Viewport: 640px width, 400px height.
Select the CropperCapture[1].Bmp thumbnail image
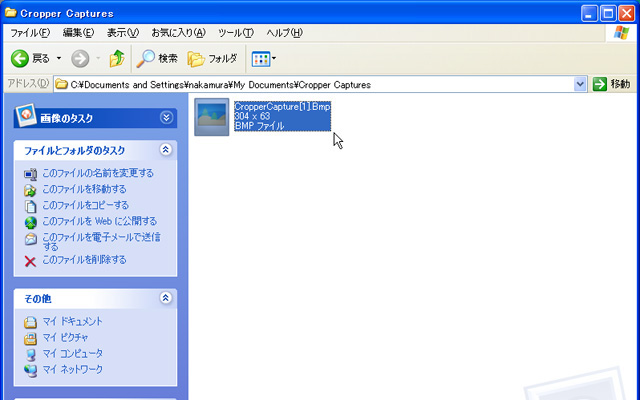click(211, 117)
